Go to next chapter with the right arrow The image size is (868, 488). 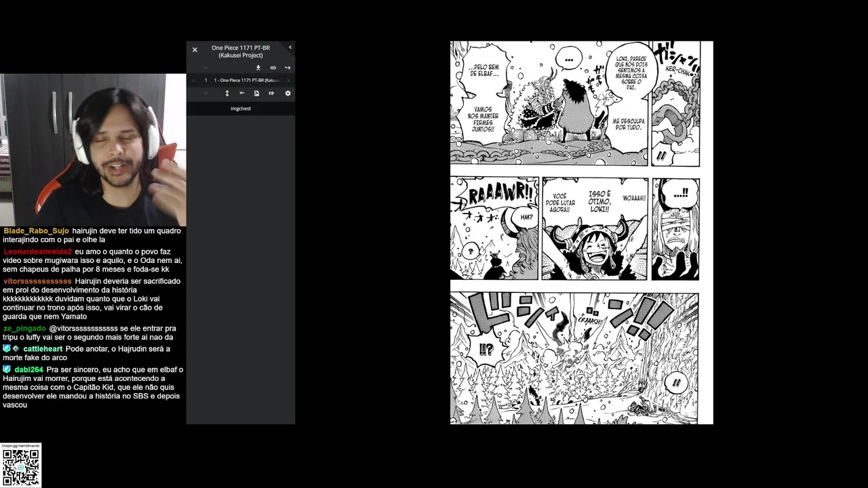coord(288,81)
